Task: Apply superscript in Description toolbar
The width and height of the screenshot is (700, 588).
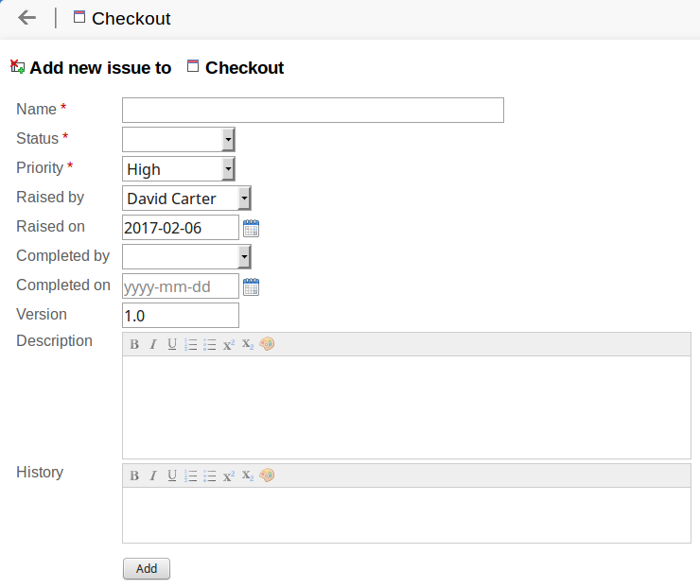Action: [229, 344]
